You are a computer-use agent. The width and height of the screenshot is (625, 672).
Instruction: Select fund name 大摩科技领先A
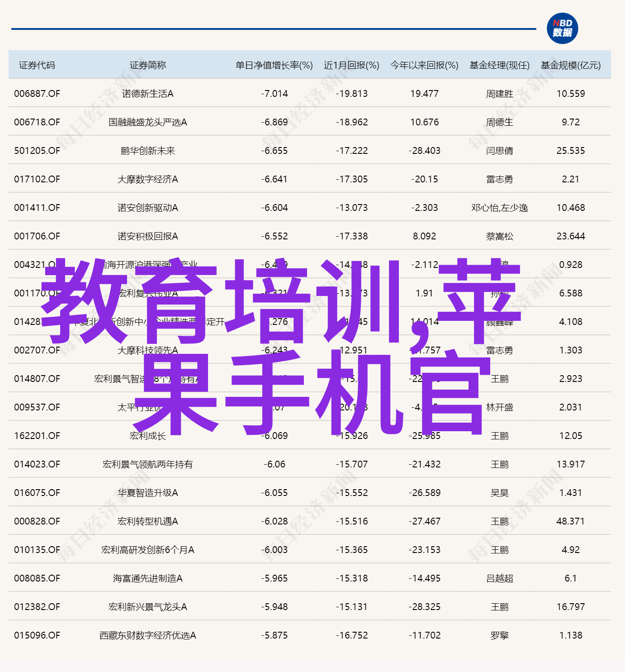pos(148,350)
